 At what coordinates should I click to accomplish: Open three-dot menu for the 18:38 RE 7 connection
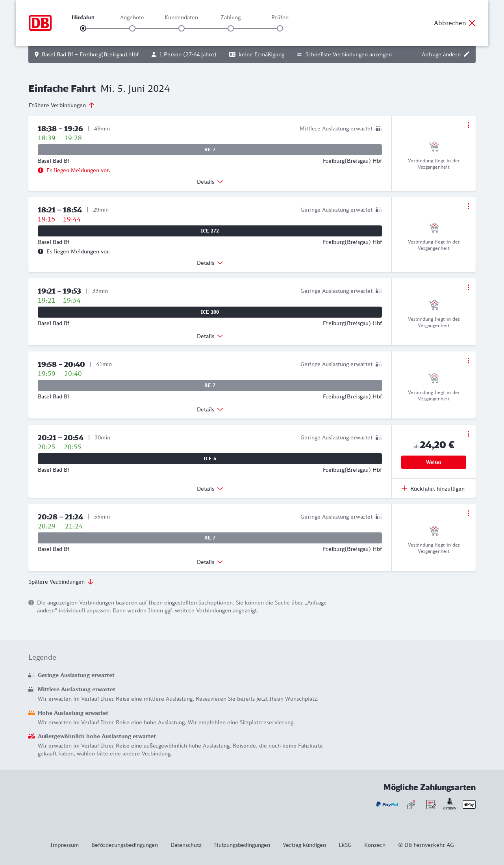click(468, 125)
